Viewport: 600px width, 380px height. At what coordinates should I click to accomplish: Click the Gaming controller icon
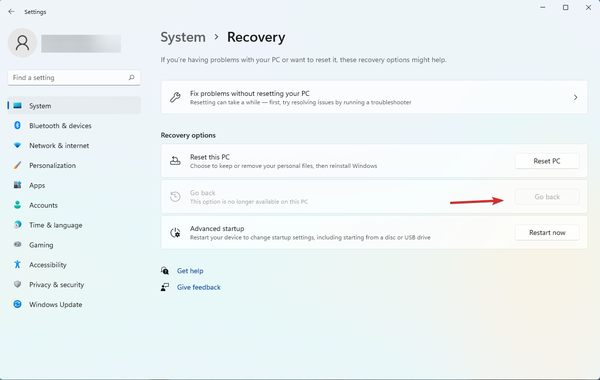point(17,244)
